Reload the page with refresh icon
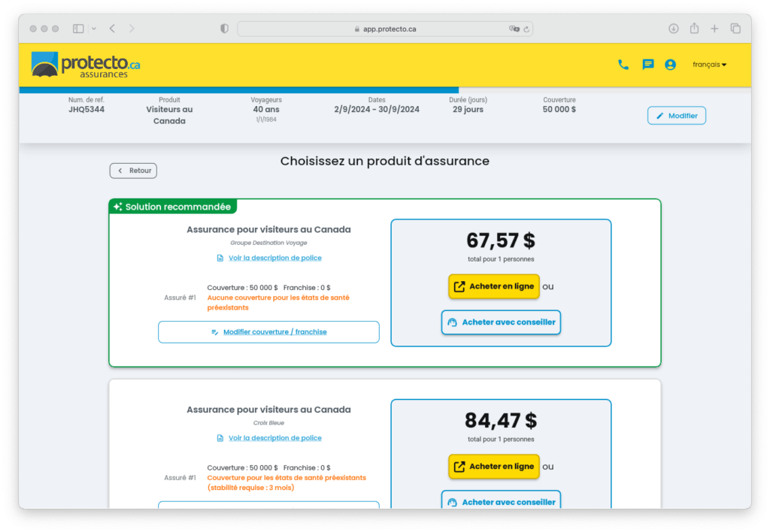This screenshot has width=770, height=532. tap(526, 29)
